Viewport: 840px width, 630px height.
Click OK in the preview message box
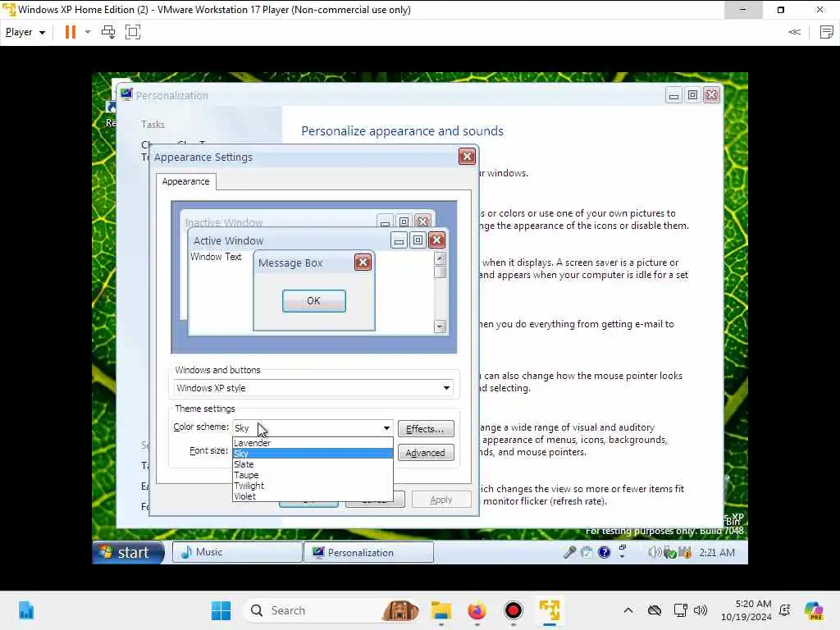click(314, 301)
